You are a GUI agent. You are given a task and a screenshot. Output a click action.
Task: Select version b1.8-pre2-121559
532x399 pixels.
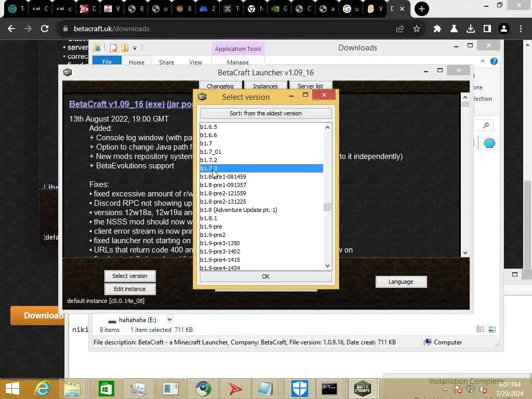click(x=261, y=193)
